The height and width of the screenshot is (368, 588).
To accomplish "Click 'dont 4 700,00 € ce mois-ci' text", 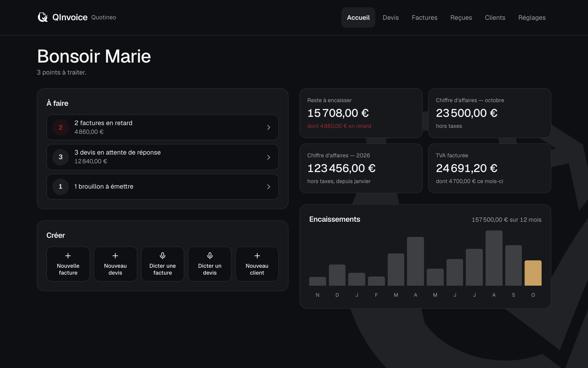I will pyautogui.click(x=469, y=181).
